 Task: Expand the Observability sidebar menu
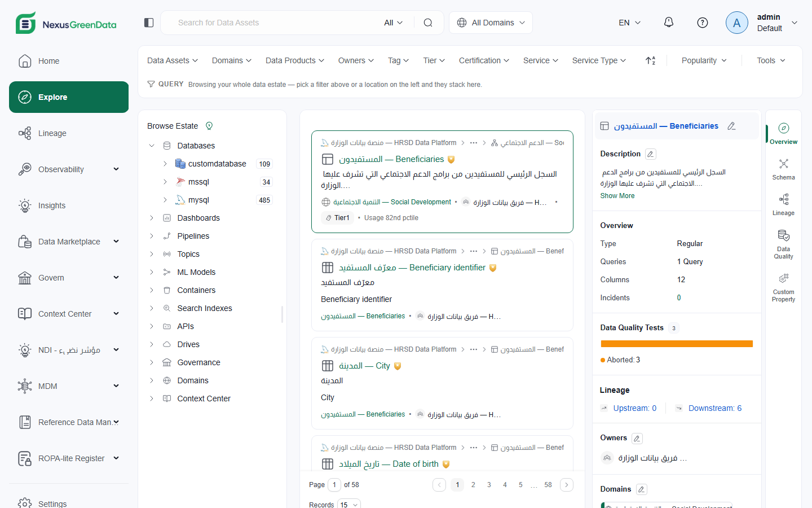click(69, 169)
